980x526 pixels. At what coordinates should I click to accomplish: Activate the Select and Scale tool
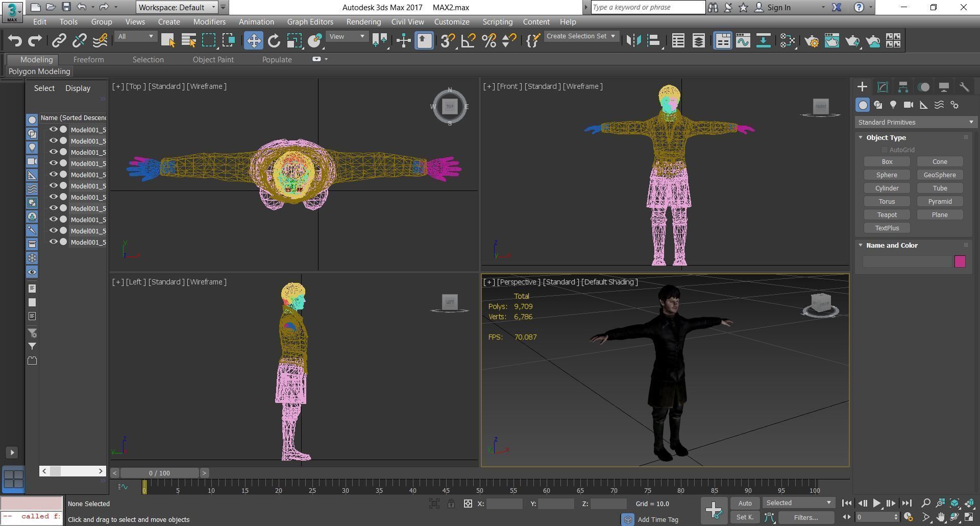[294, 40]
